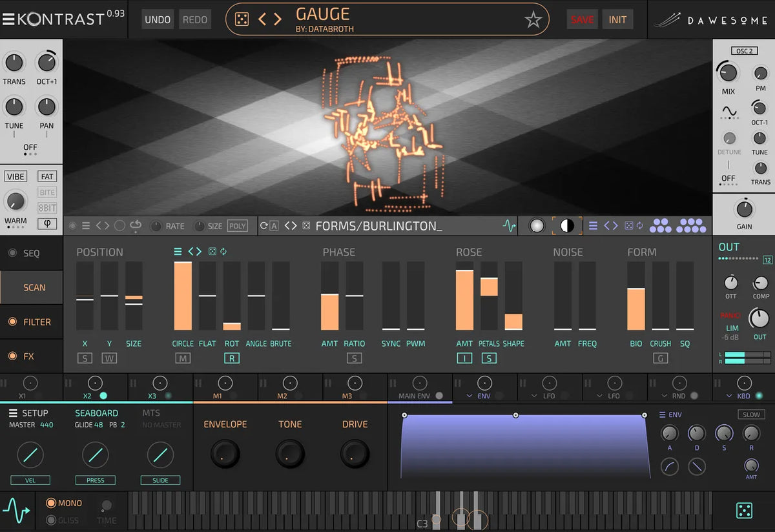Screen dimensions: 775x532
Task: Open the SEQ panel
Action: 31,253
